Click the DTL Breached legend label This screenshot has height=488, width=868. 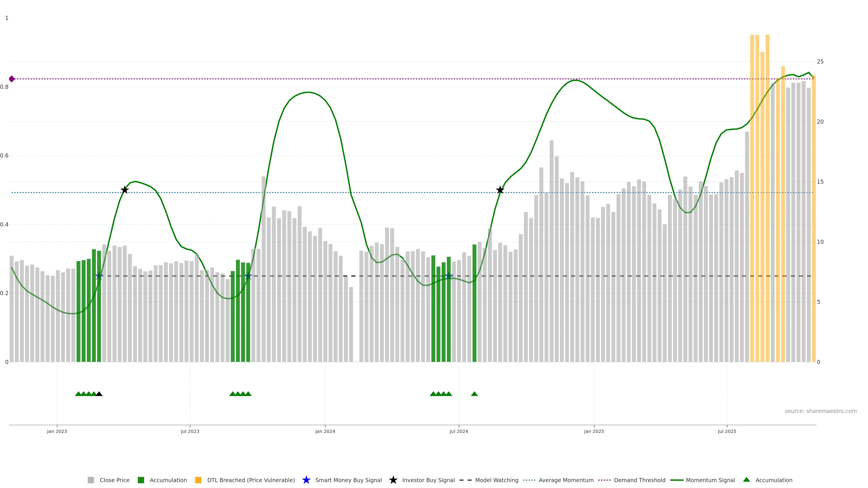(251, 480)
